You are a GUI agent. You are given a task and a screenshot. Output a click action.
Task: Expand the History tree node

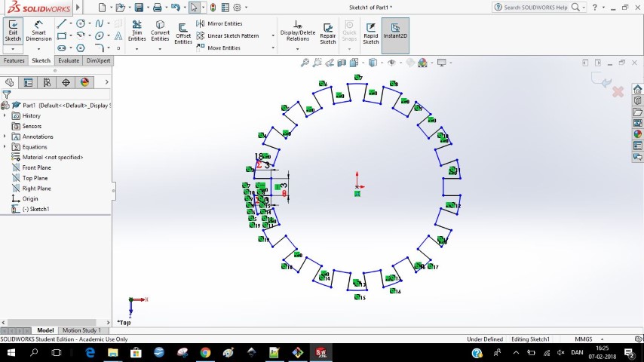pos(5,116)
